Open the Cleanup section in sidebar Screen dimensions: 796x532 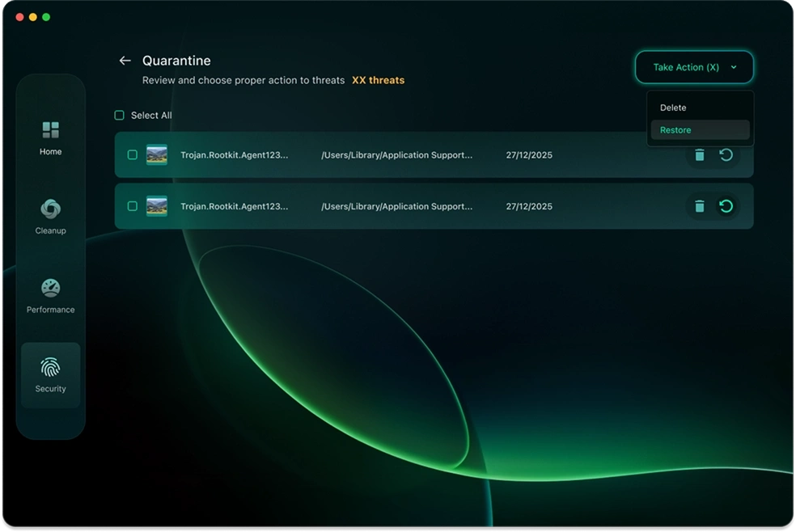point(50,217)
